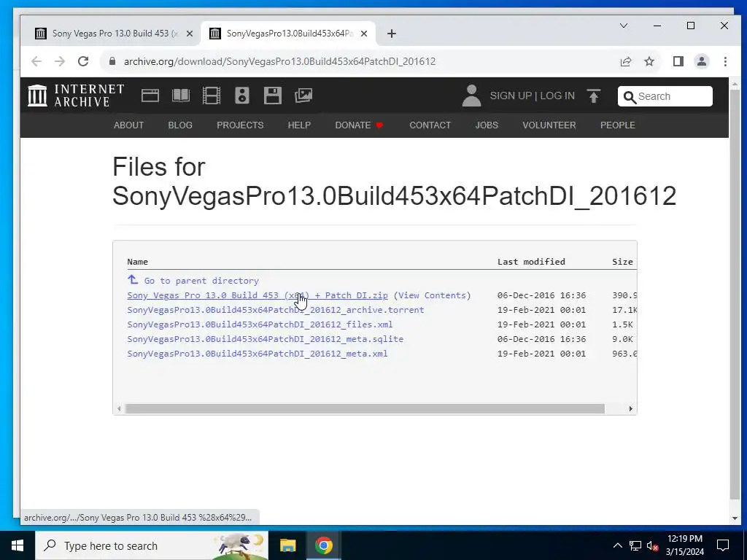Click the Internet Archive logo

click(76, 96)
